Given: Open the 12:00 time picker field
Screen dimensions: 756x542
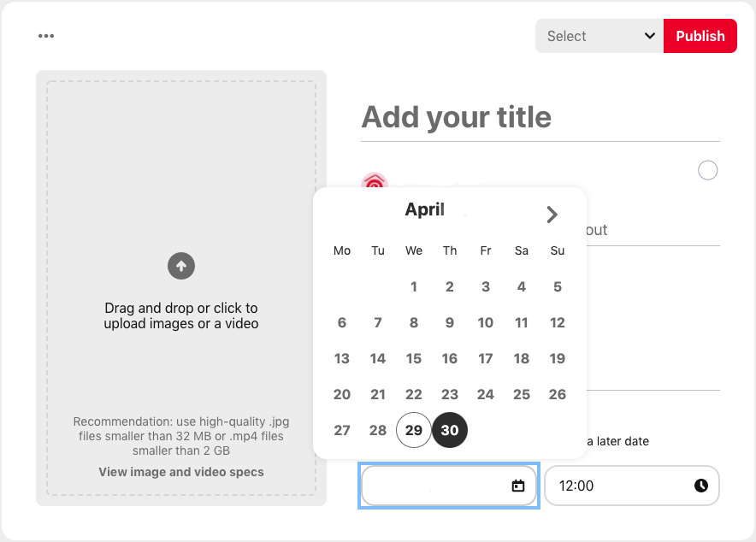Looking at the screenshot, I should point(632,486).
